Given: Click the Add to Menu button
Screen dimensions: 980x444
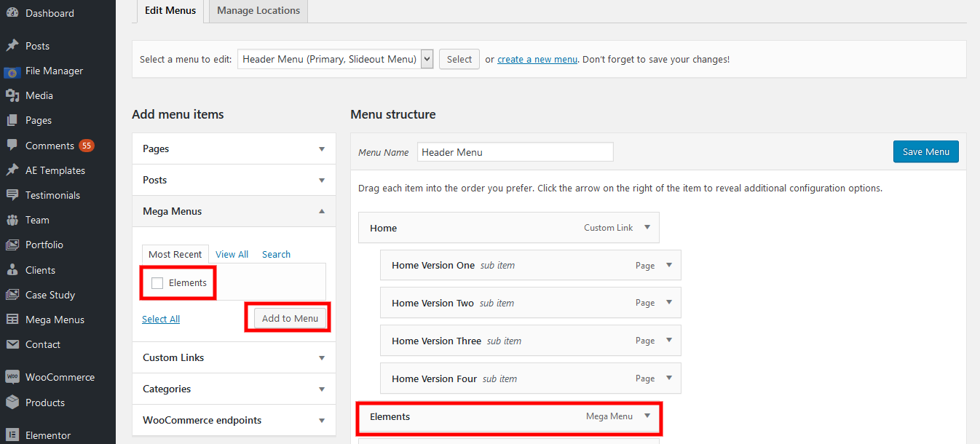Looking at the screenshot, I should (x=290, y=318).
